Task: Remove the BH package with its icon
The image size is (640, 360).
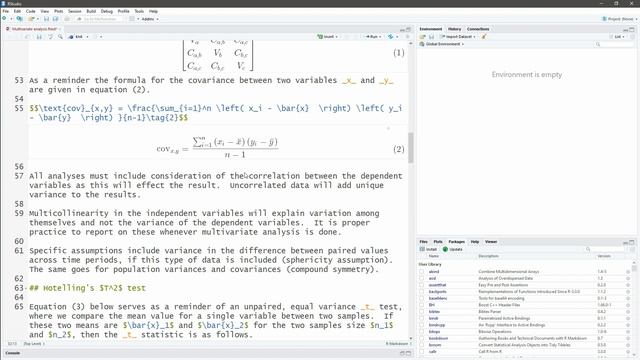Action: [628, 305]
